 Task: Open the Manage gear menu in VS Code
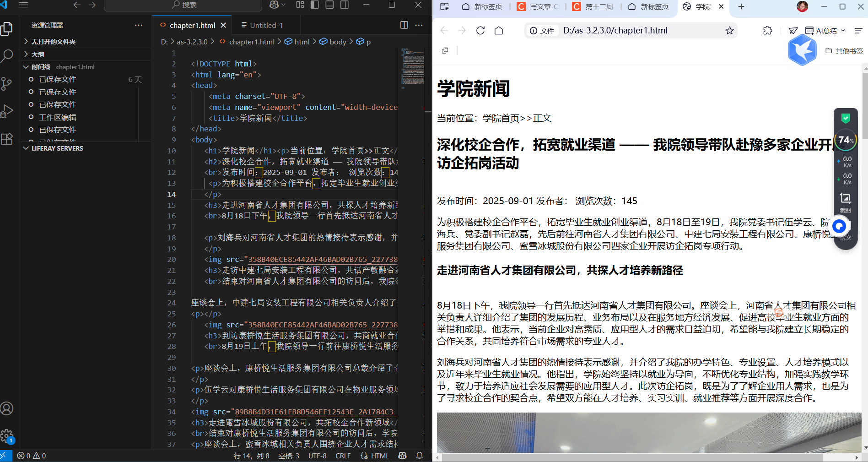point(7,435)
